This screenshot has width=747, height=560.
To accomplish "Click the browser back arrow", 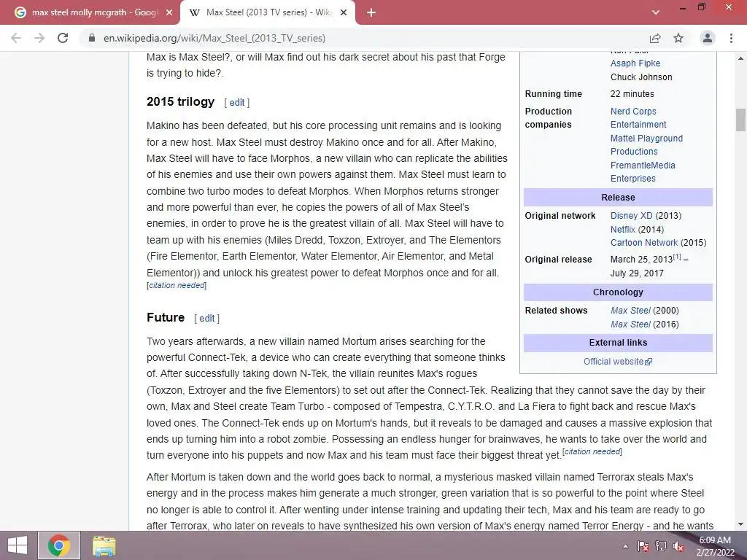I will click(16, 38).
